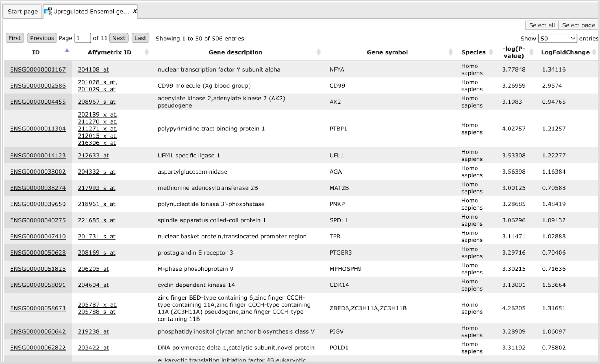Open probe link 208967_s_at
The width and height of the screenshot is (600, 364).
[97, 102]
